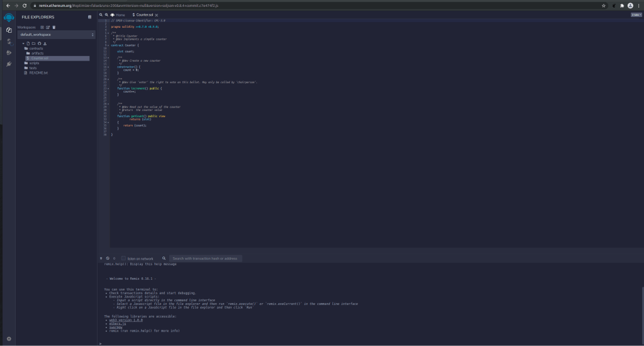Create a new file in the explorer
This screenshot has width=644, height=346.
pos(28,43)
